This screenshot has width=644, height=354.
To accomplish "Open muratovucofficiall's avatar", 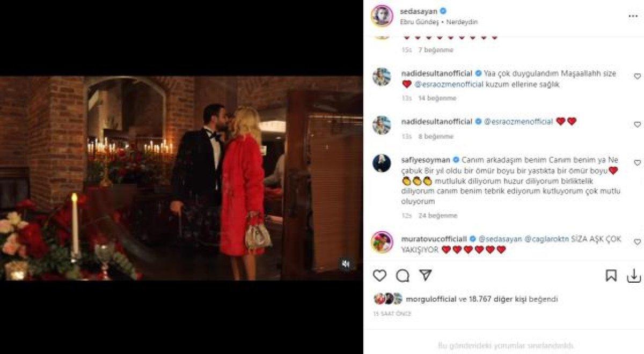I will 382,242.
